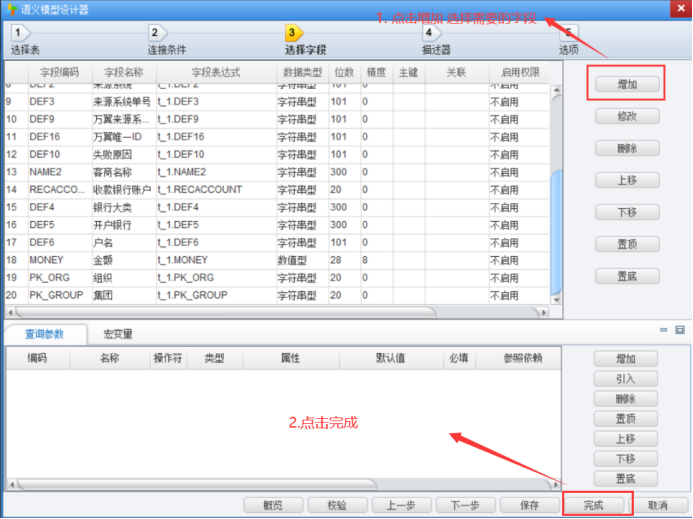This screenshot has height=519, width=693.
Task: Click 删除 button beside field table
Action: 627,148
